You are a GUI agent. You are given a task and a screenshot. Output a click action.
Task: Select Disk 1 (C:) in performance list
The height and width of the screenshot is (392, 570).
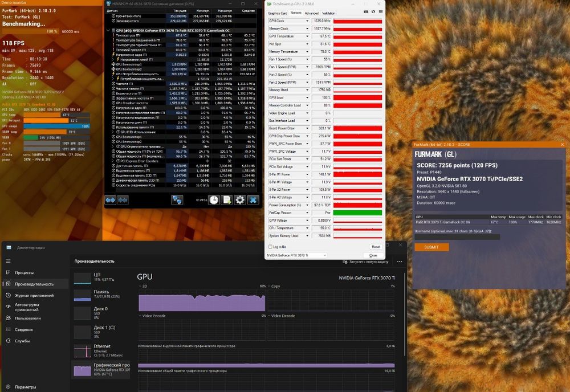coord(101,332)
